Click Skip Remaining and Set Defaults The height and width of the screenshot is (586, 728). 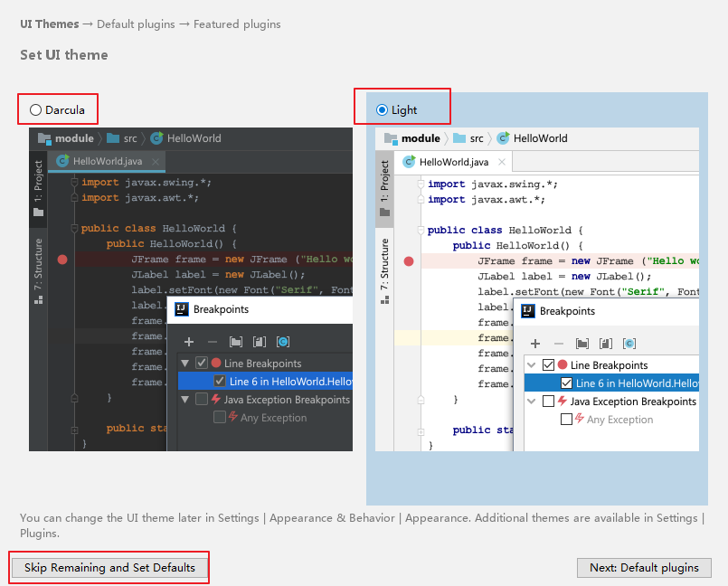(109, 568)
